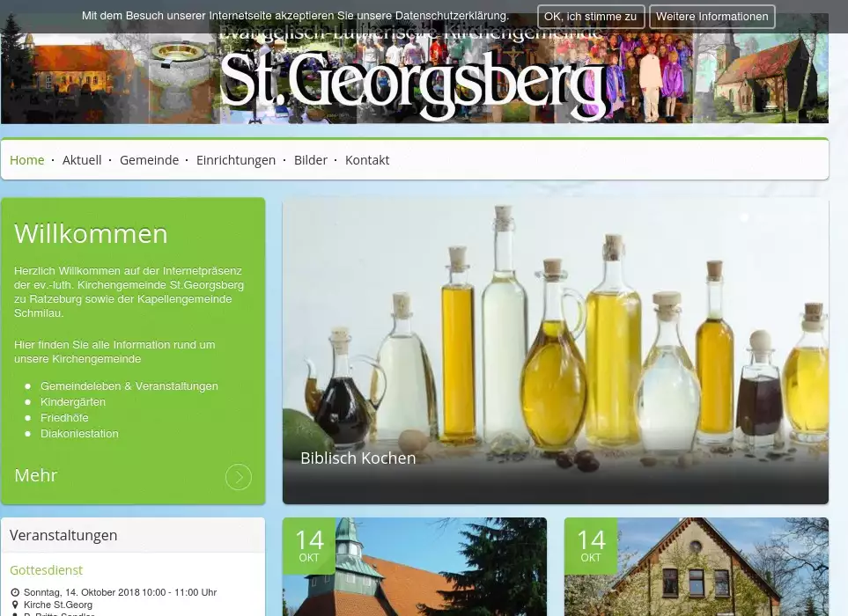Image resolution: width=848 pixels, height=616 pixels.
Task: Accept privacy notice with OK, ich stimme zu
Action: click(x=590, y=17)
